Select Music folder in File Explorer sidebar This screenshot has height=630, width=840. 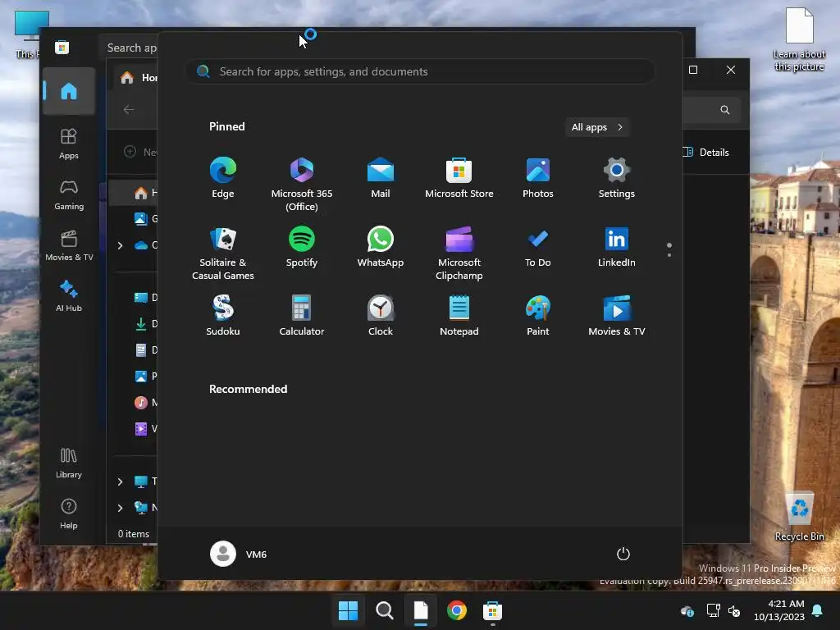pos(145,402)
